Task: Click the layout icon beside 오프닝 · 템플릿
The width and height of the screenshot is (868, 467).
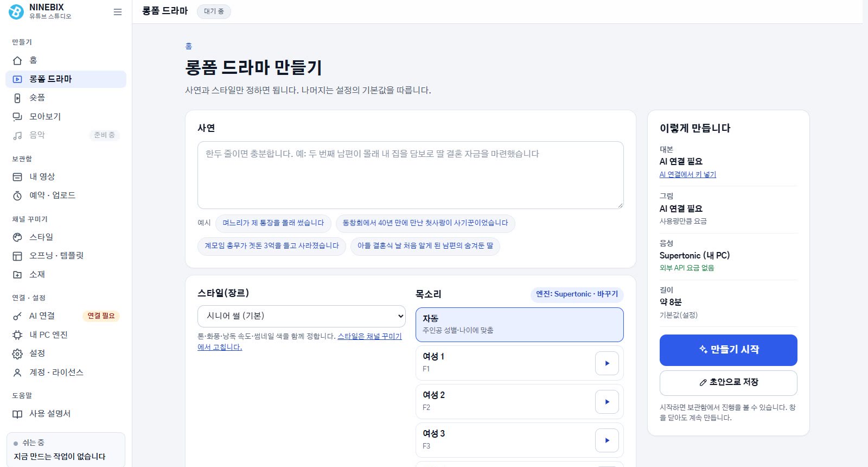Action: (17, 256)
